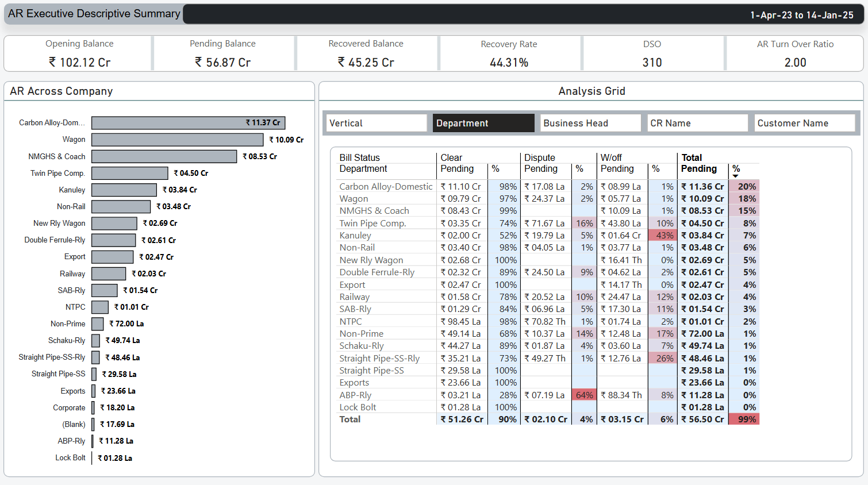Screen dimensions: 868x485
Task: Click the 99% total percentage cell
Action: [x=744, y=419]
